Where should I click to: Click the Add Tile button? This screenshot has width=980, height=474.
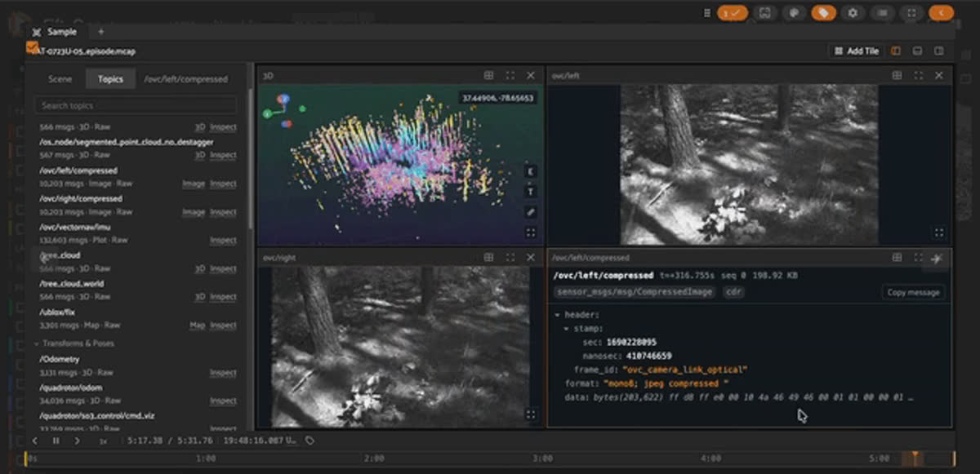(856, 51)
